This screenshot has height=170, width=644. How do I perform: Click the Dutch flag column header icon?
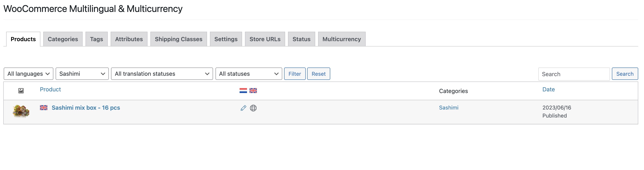pos(243,91)
